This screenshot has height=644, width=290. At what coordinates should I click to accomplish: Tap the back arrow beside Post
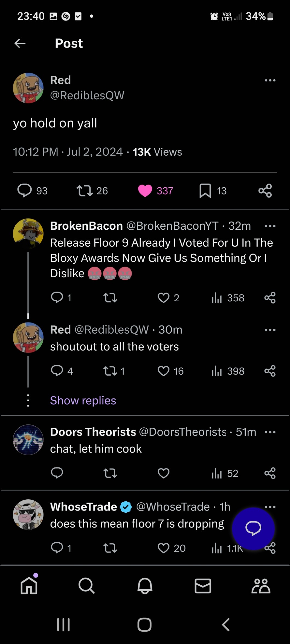[20, 43]
